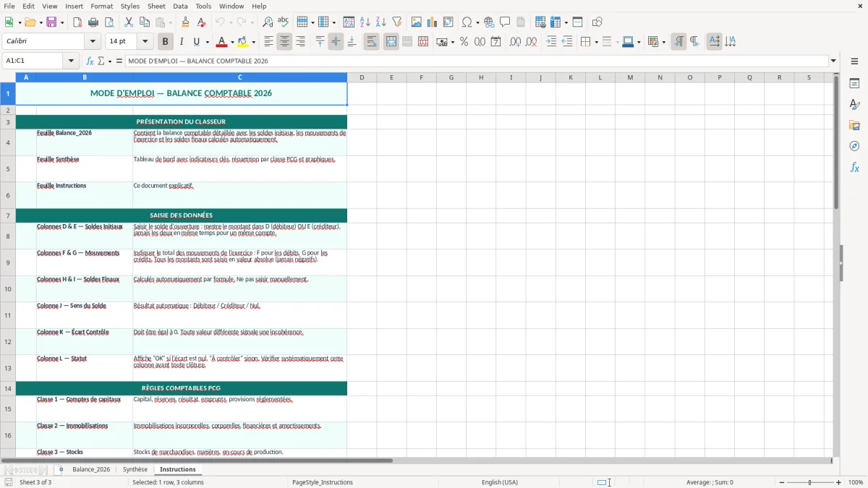Sort descending with the Z-A icon
Image resolution: width=868 pixels, height=488 pixels.
tap(381, 22)
